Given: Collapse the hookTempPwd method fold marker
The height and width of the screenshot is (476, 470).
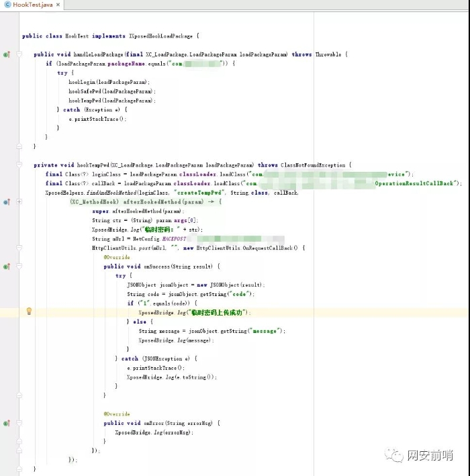Looking at the screenshot, I should click(x=19, y=165).
